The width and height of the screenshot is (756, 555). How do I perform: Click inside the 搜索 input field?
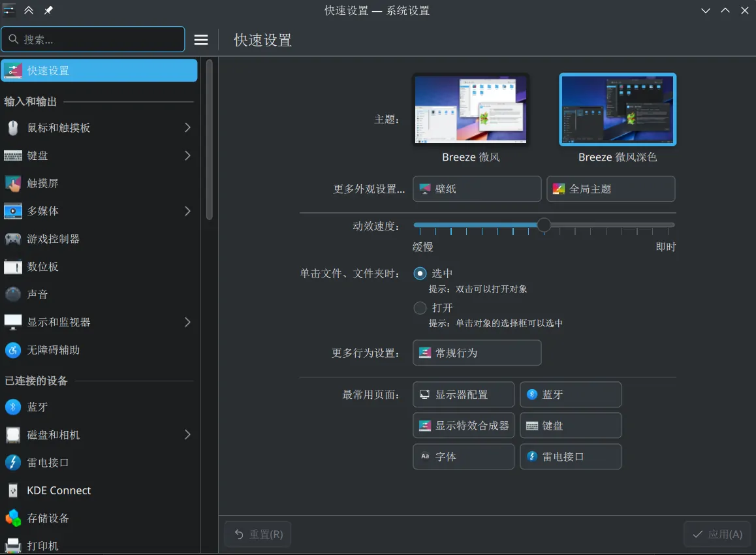(x=93, y=39)
